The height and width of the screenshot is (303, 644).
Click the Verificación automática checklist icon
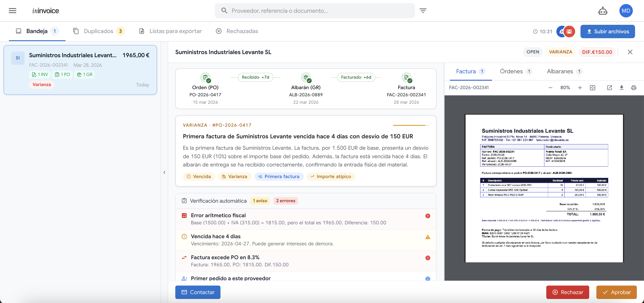click(184, 201)
